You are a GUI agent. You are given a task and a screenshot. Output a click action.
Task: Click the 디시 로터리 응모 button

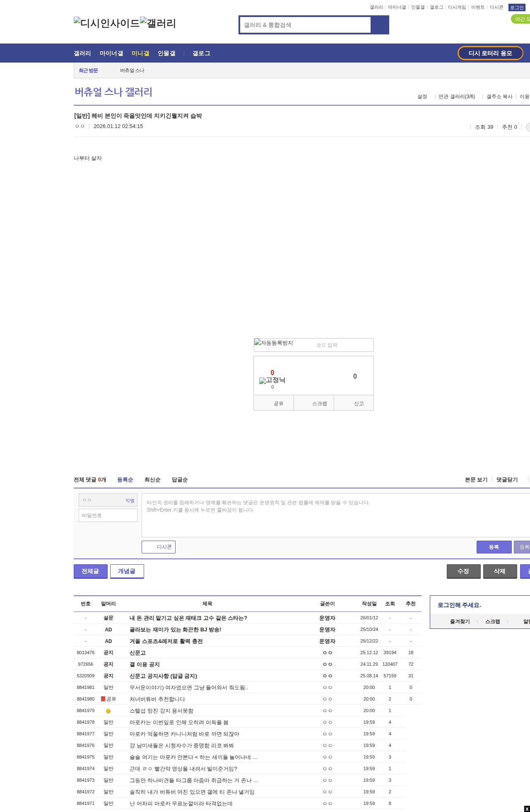coord(490,53)
